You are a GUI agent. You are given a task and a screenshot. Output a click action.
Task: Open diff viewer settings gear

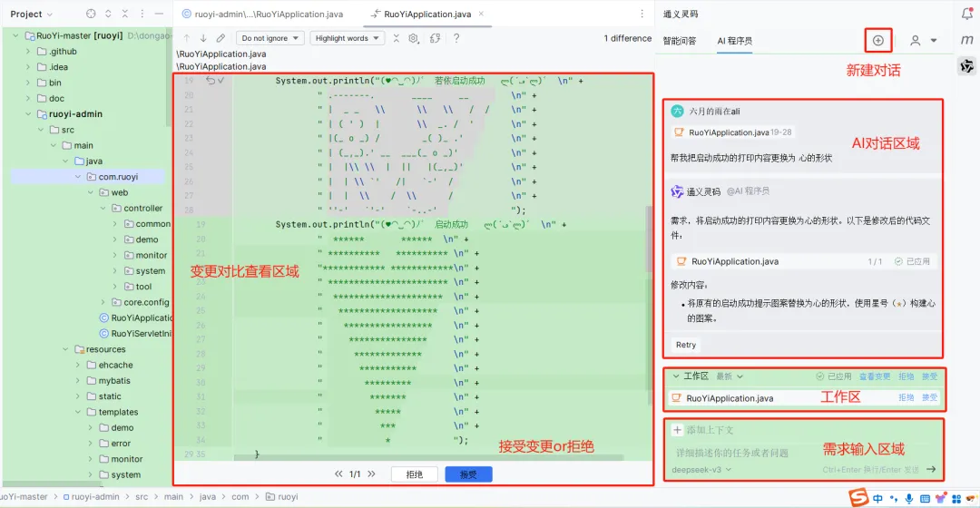[x=413, y=38]
